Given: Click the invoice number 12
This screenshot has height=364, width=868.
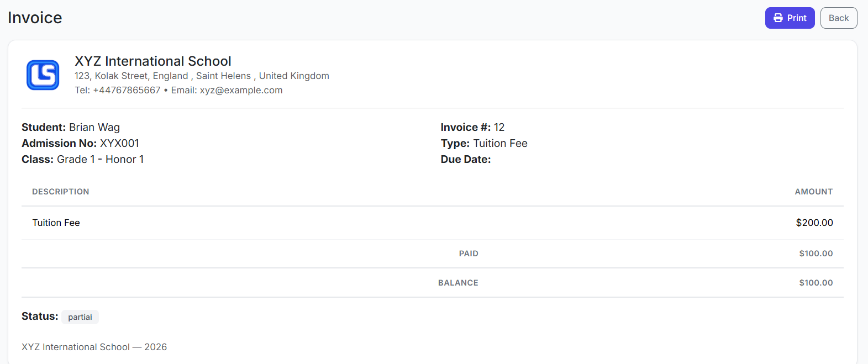Looking at the screenshot, I should click(x=499, y=128).
